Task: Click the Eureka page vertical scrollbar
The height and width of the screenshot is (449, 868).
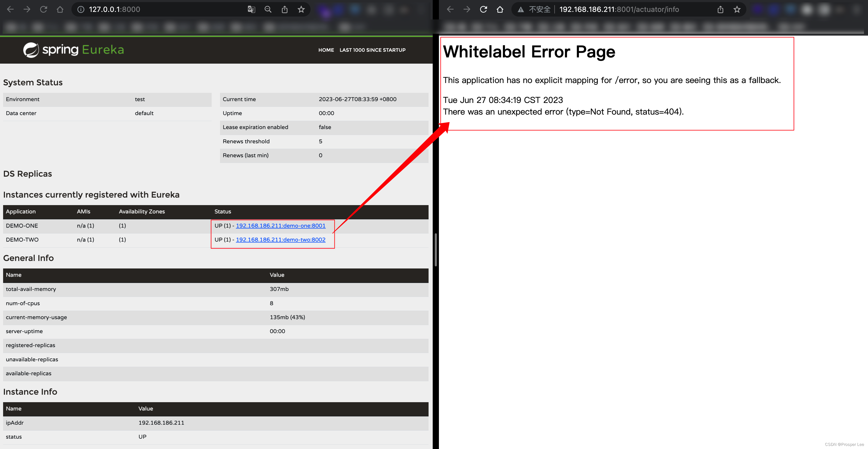Action: pos(436,249)
